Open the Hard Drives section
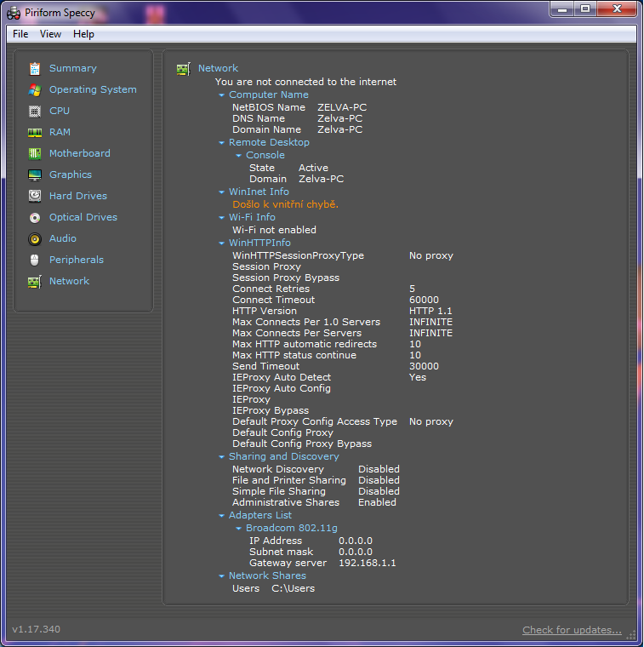The image size is (644, 647). click(78, 196)
